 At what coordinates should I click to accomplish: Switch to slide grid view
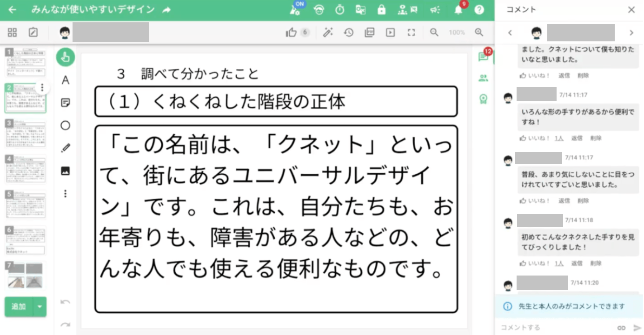tap(13, 33)
